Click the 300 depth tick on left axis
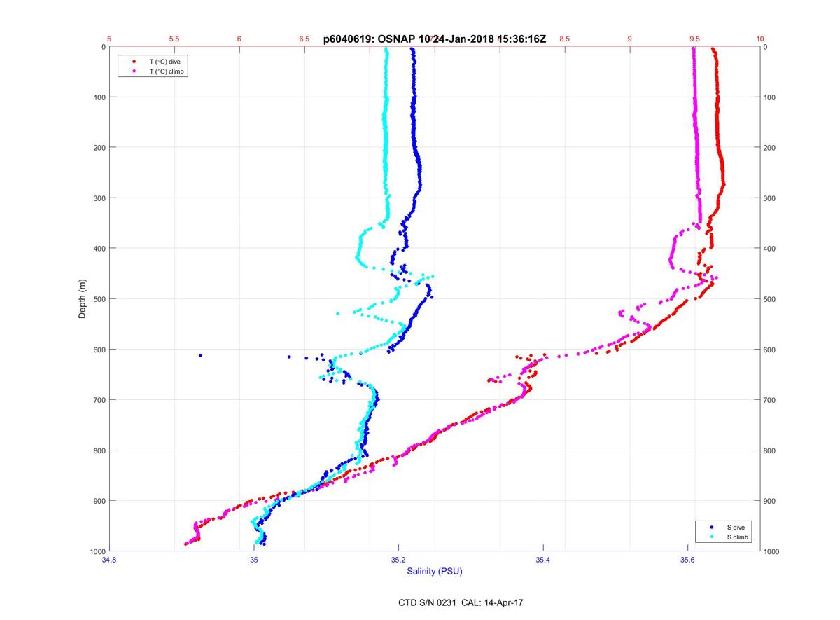 click(x=98, y=198)
